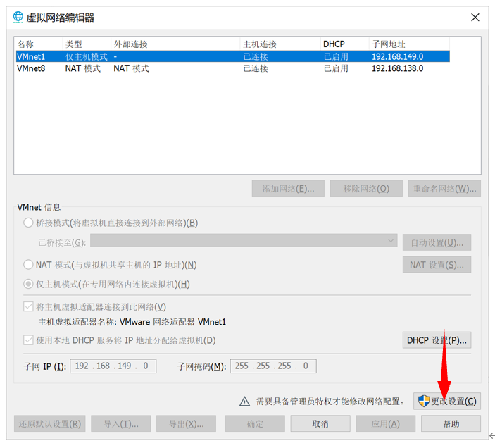Open DHCP 设置(P)... button

point(437,340)
